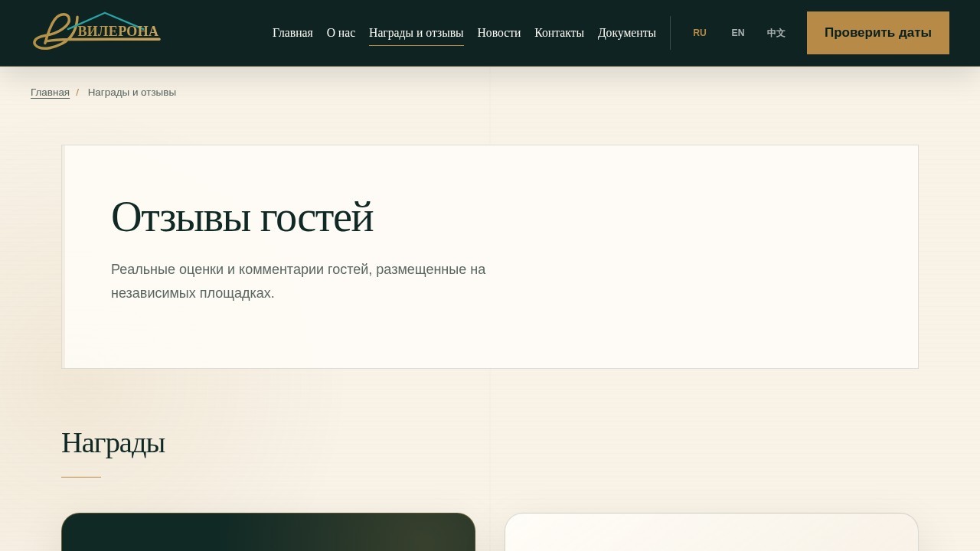The image size is (980, 551).
Task: Open the Документы page
Action: pos(627,33)
